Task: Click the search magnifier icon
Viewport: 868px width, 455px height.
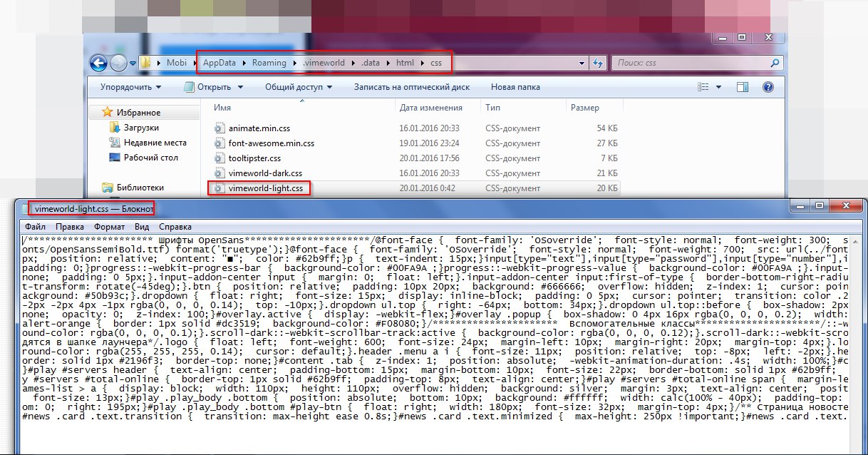Action: tap(773, 63)
